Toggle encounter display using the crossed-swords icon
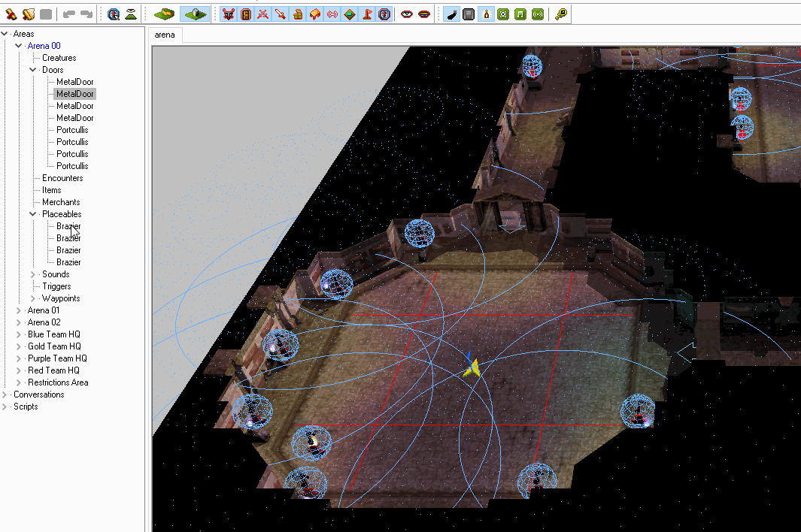The image size is (801, 532). (x=263, y=14)
